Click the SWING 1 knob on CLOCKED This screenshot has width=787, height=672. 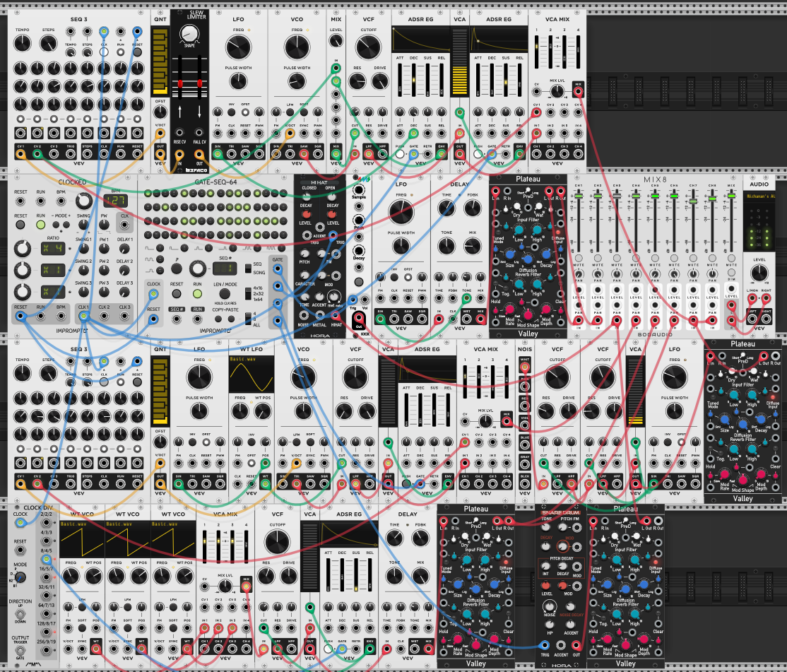click(84, 249)
